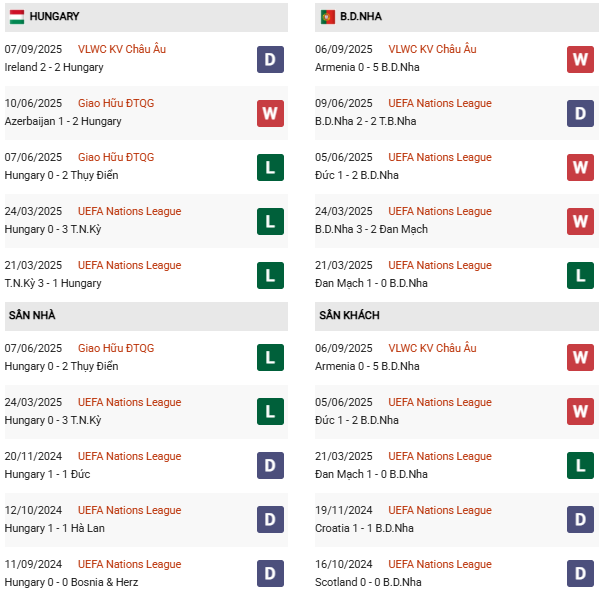This screenshot has height=594, width=600.
Task: Open UEFA Nations League link above Croatia match
Action: coord(440,510)
